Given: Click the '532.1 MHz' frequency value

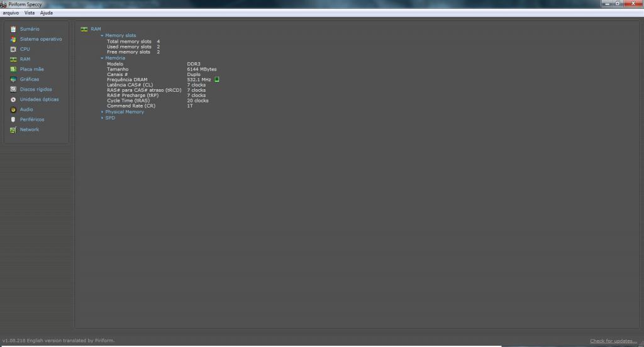Looking at the screenshot, I should pos(199,80).
